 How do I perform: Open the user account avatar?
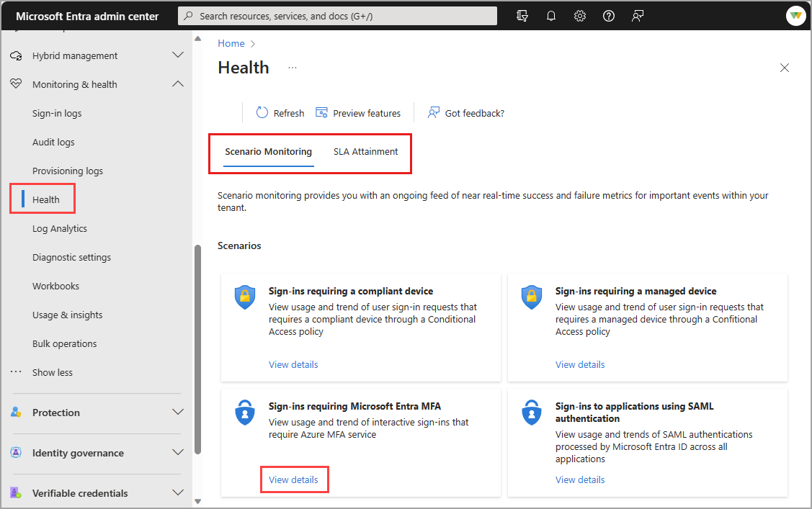coord(795,16)
